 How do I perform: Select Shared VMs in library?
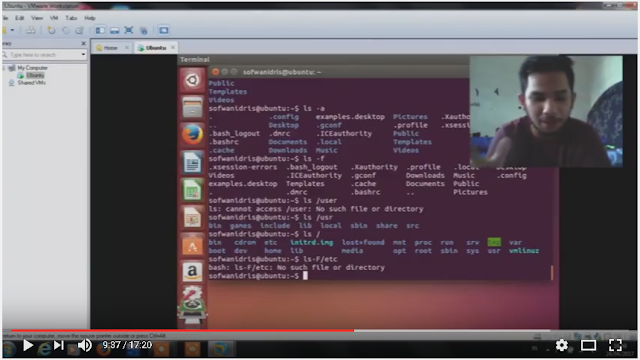click(x=31, y=82)
